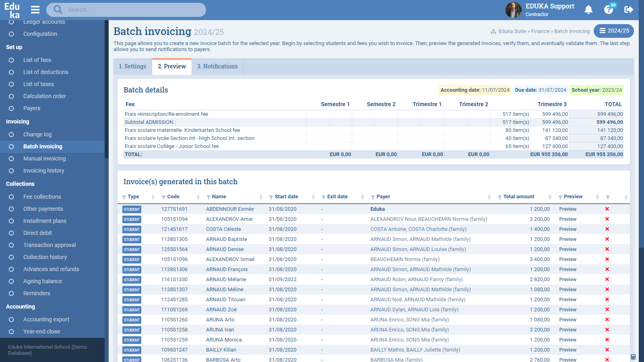
Task: Click the sitemap icon in breadcrumb
Action: point(493,31)
